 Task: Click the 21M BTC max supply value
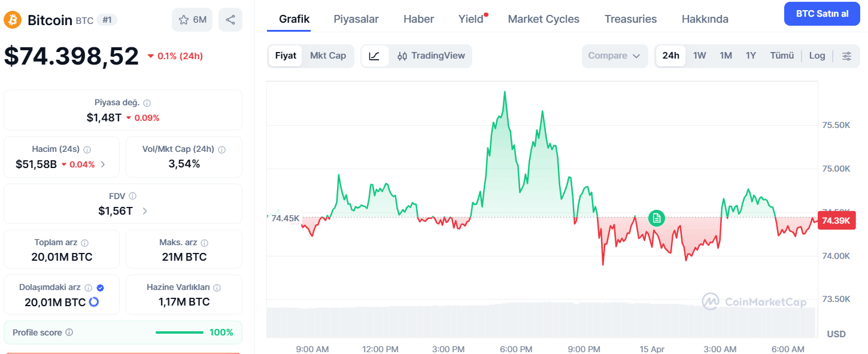coord(183,257)
